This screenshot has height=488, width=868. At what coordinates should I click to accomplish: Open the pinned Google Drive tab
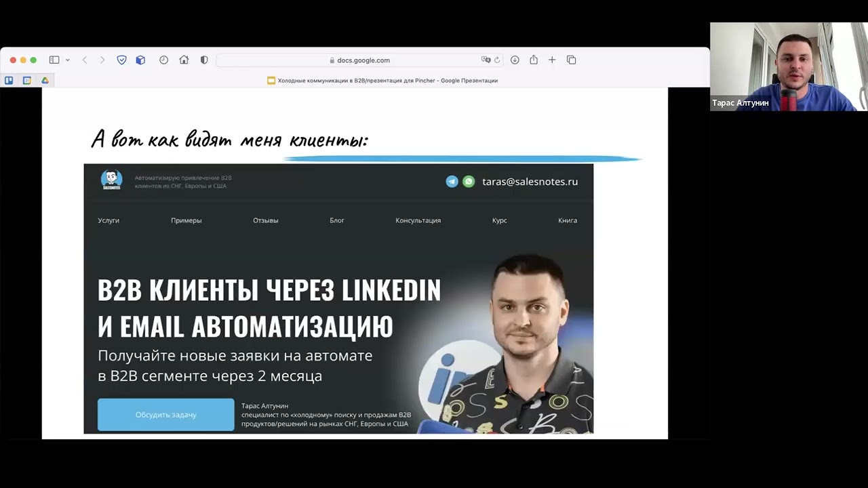coord(45,81)
